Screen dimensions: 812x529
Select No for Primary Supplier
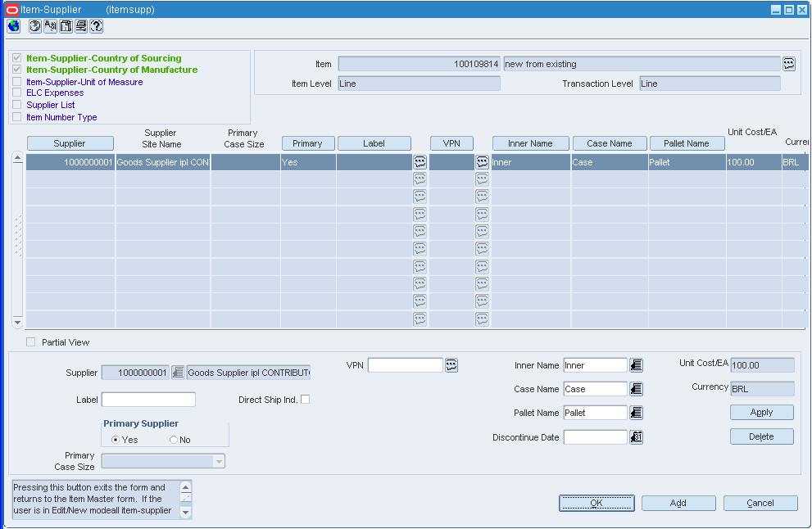[x=174, y=440]
